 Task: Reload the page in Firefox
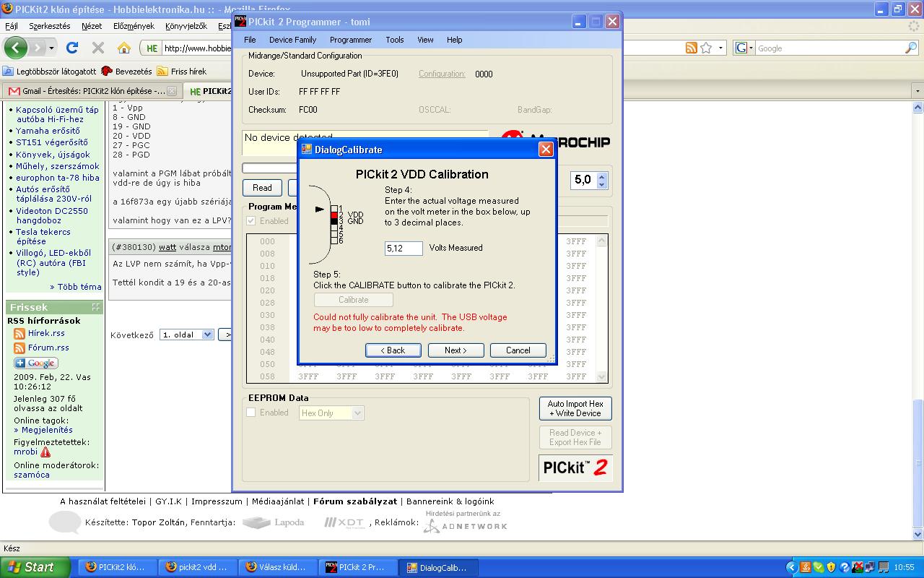71,48
